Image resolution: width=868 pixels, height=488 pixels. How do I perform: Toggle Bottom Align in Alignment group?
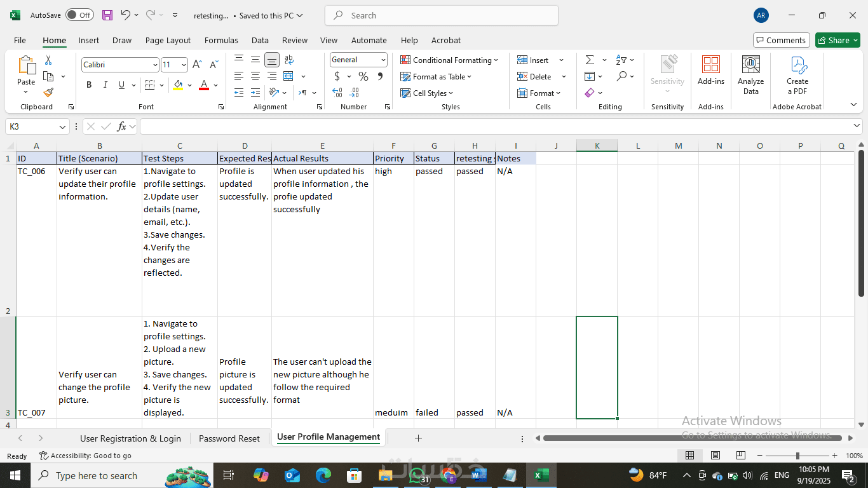(272, 60)
